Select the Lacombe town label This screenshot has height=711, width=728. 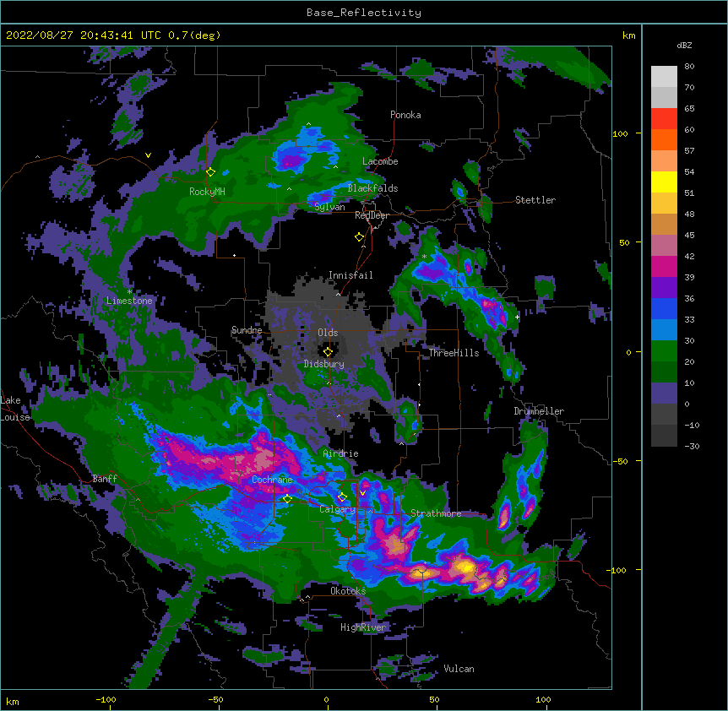[380, 161]
